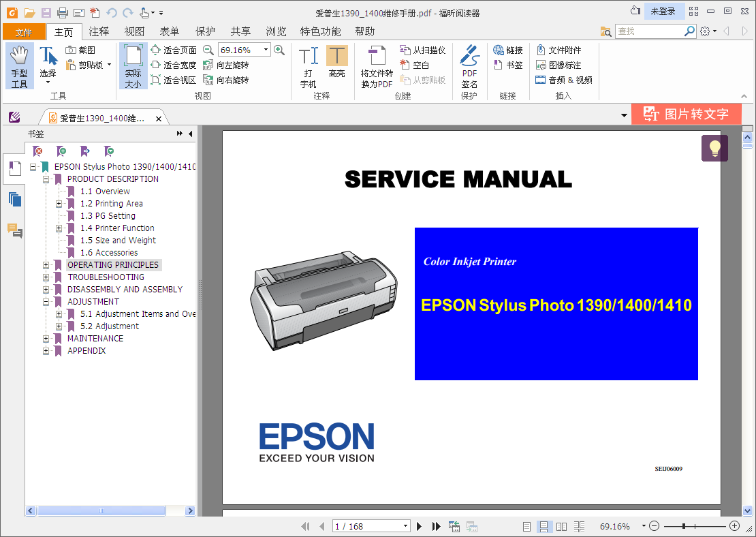Go to next page arrow
756x537 pixels.
coord(419,526)
